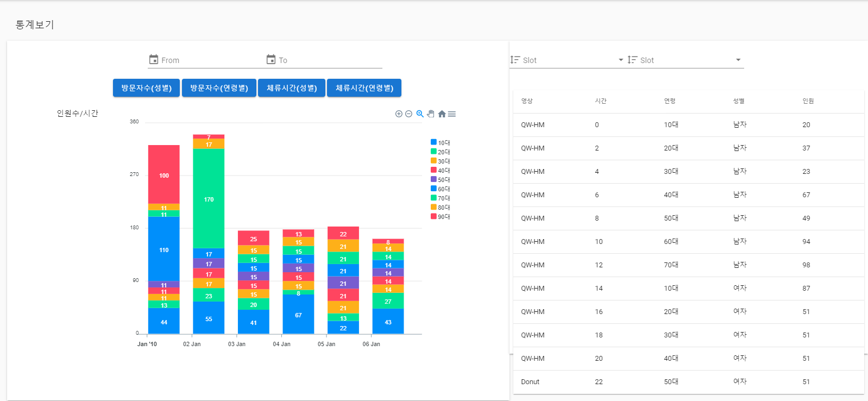The height and width of the screenshot is (401, 868).
Task: Open the chart hamburger menu
Action: [x=452, y=114]
